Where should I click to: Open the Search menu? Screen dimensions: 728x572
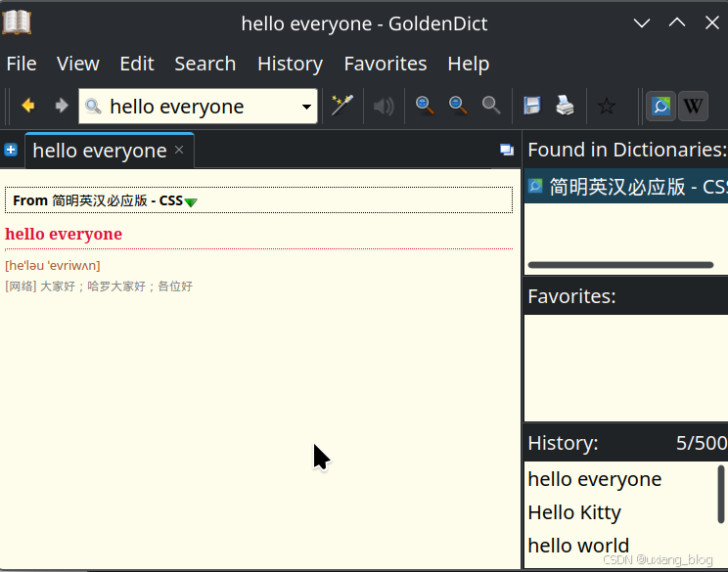[x=205, y=64]
